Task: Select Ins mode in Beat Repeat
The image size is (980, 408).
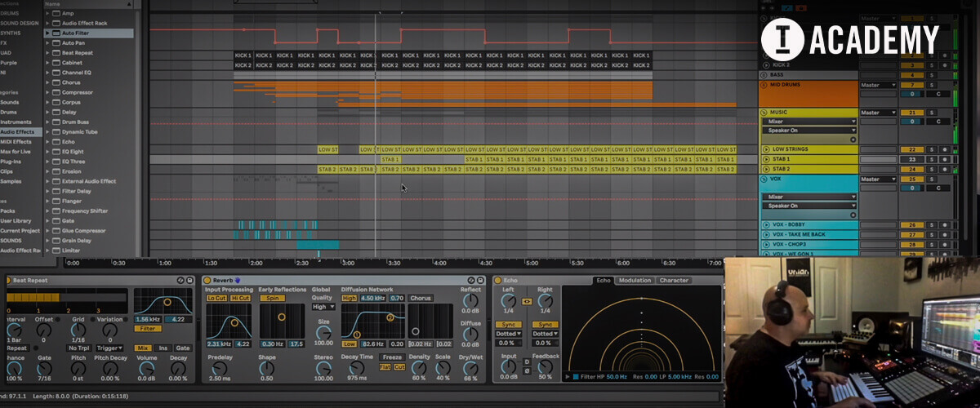Action: tap(163, 348)
